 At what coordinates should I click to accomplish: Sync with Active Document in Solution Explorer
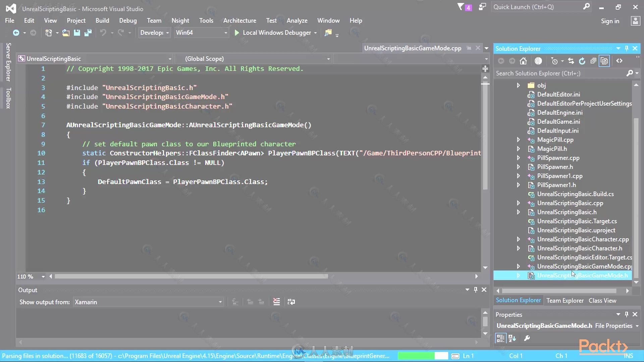[x=571, y=61]
